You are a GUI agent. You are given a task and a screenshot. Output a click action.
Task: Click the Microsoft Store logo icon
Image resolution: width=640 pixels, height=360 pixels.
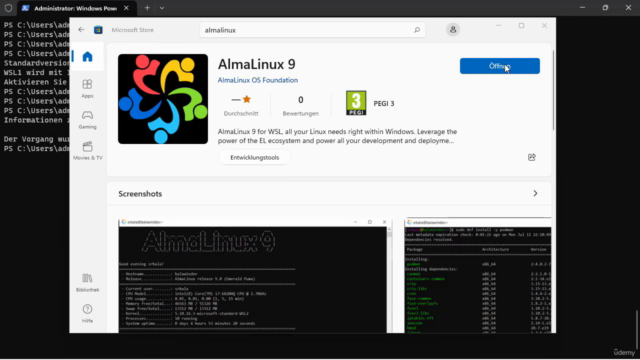[98, 30]
